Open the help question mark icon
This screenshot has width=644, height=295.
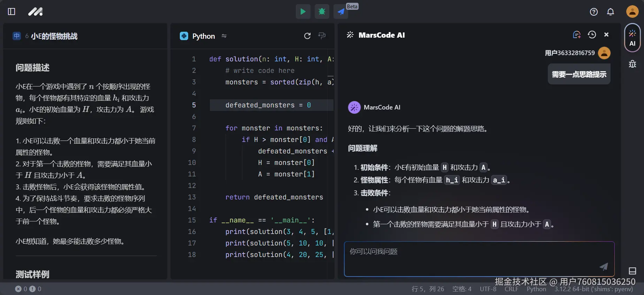point(594,12)
